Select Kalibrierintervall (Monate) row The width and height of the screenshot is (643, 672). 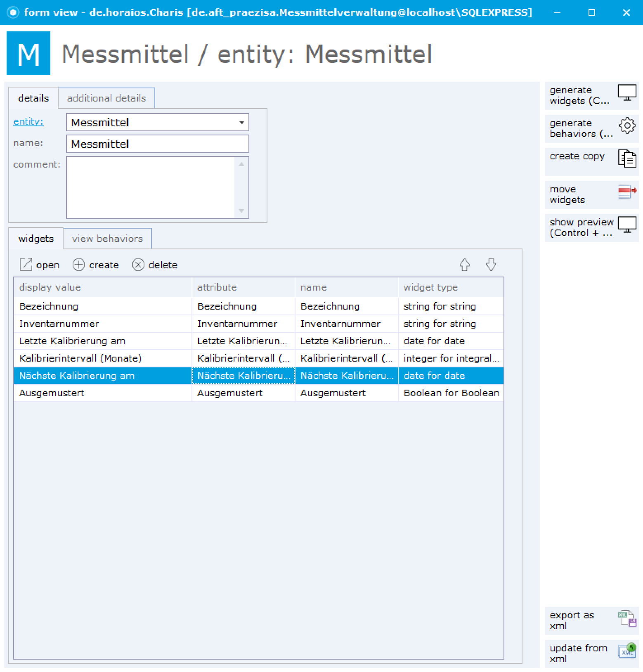point(103,358)
